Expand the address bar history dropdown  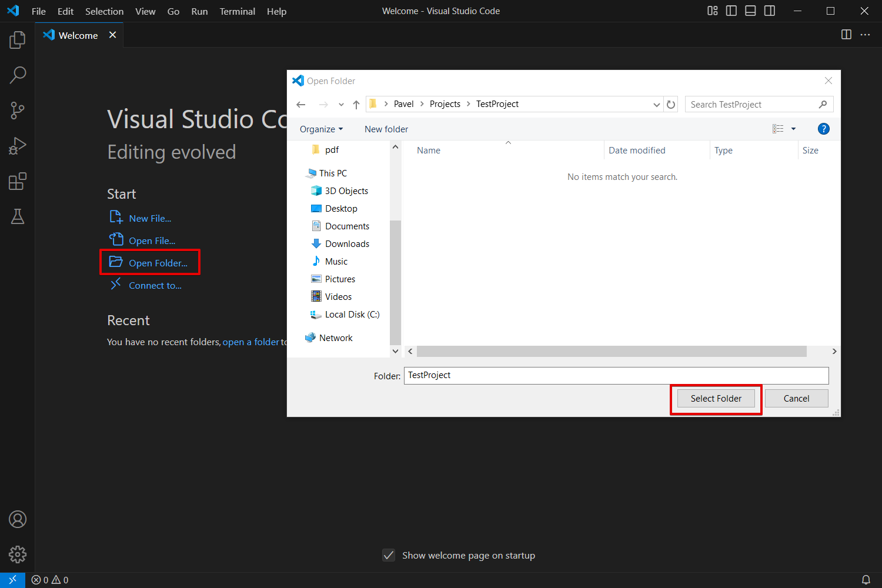[x=656, y=104]
